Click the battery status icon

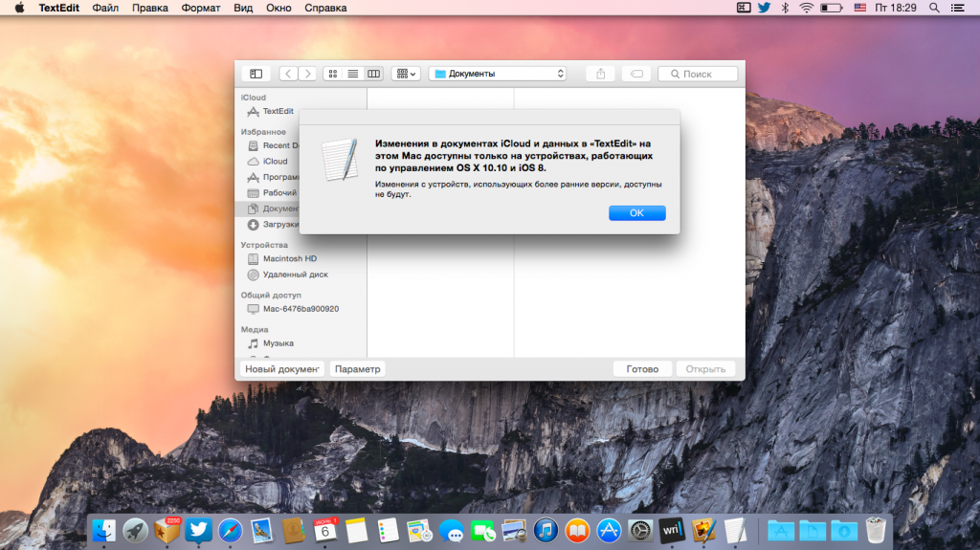[x=832, y=8]
